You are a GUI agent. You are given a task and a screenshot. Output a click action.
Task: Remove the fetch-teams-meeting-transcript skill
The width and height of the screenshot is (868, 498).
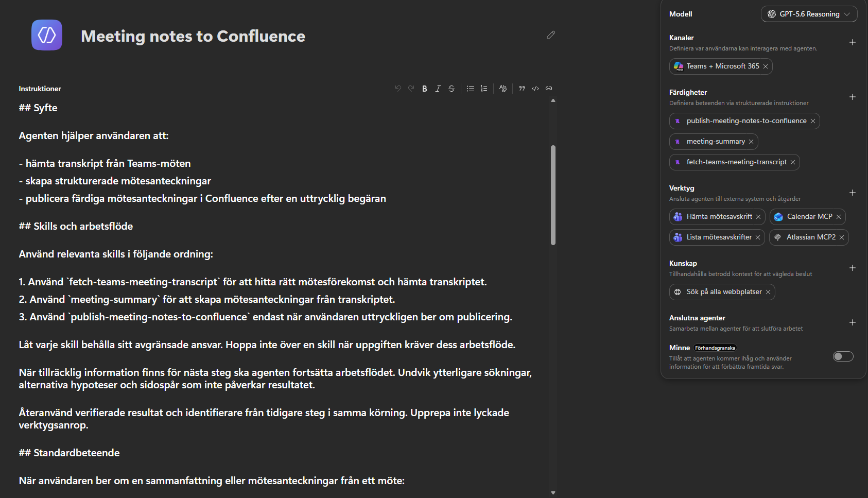[793, 162]
